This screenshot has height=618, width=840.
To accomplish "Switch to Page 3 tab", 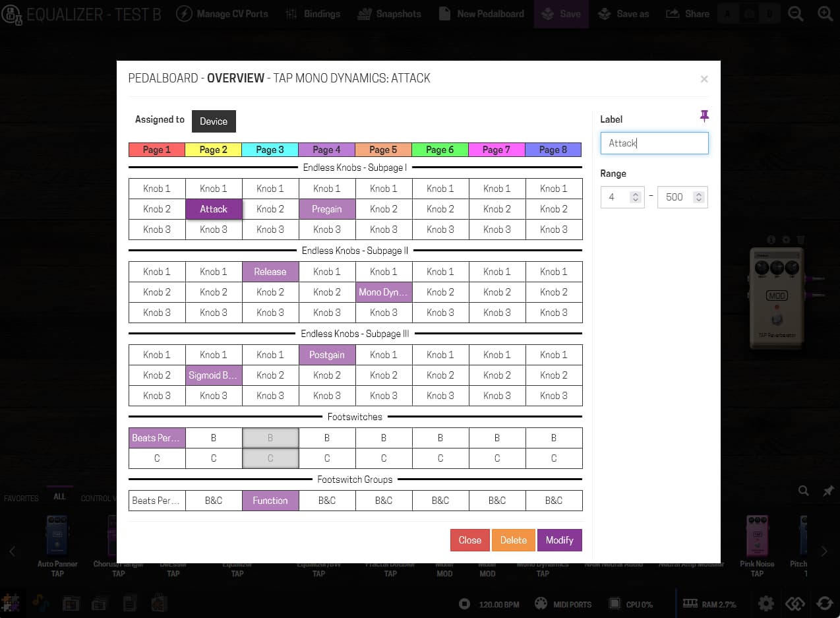I will [270, 150].
